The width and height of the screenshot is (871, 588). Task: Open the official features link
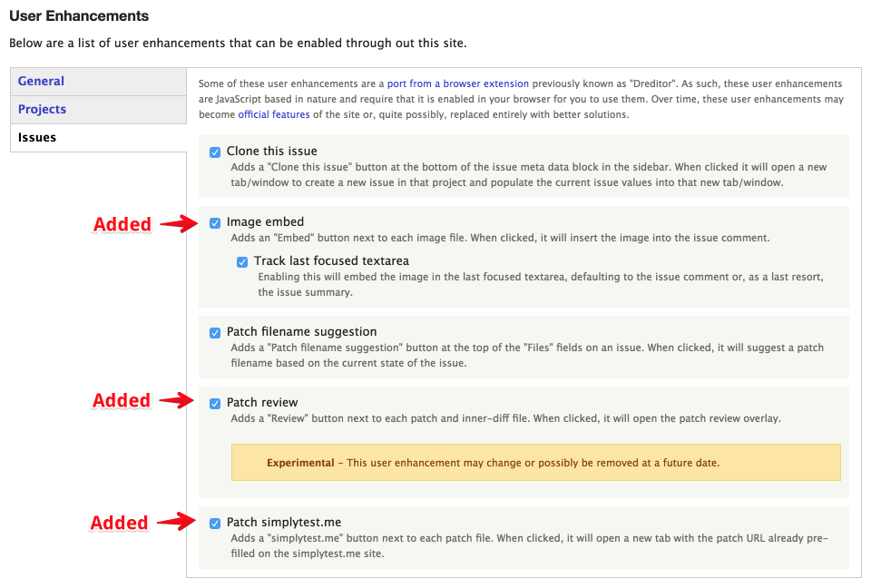pos(274,114)
